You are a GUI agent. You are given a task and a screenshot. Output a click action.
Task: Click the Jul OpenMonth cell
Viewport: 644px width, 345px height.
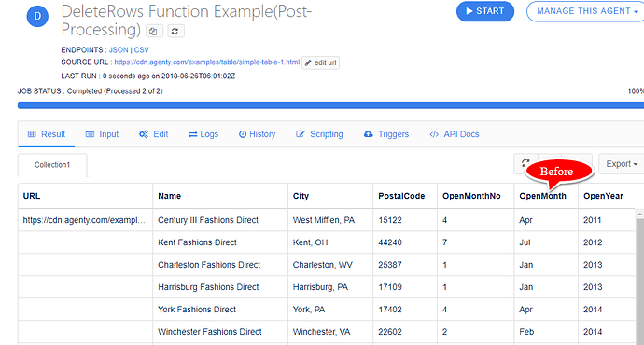pyautogui.click(x=546, y=242)
